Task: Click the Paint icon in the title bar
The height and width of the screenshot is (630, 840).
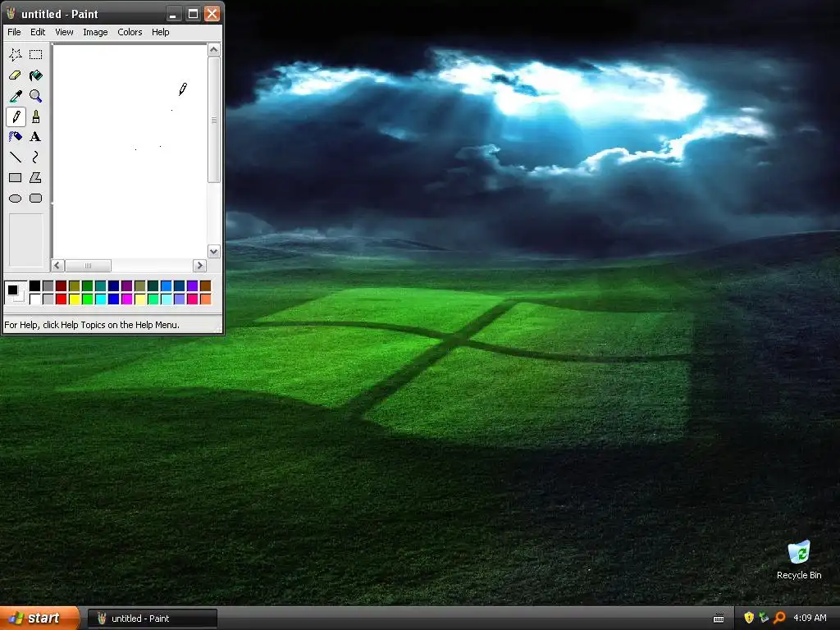Action: [x=11, y=13]
